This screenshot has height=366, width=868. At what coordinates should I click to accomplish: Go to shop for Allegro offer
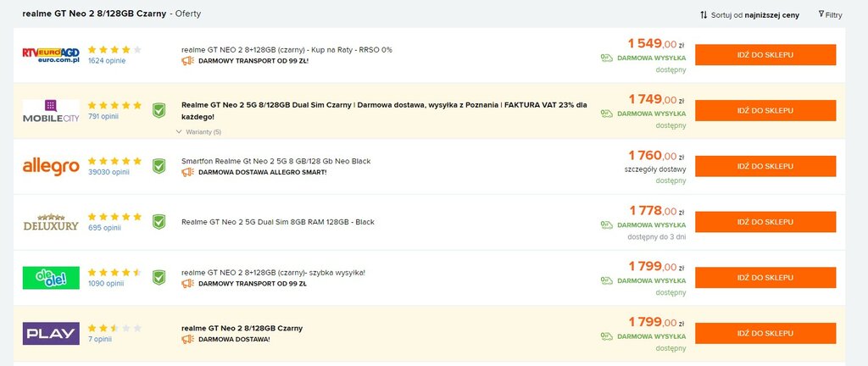click(765, 166)
